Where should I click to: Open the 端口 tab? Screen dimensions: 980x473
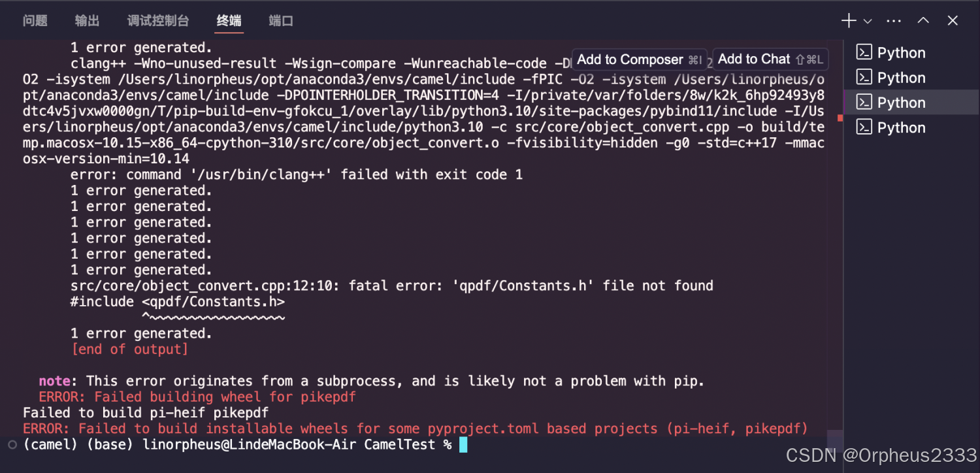pos(281,20)
